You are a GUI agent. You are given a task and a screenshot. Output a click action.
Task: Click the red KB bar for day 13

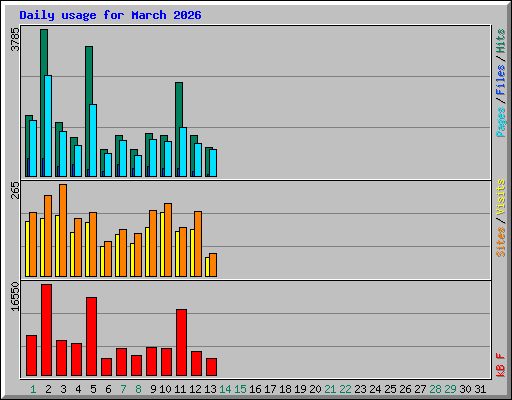point(211,367)
